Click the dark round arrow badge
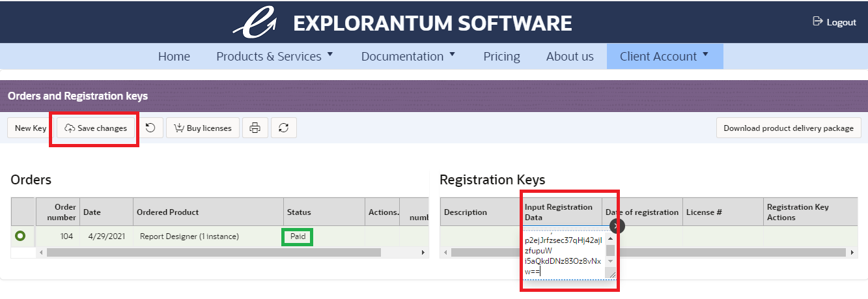The image size is (868, 299). click(617, 225)
